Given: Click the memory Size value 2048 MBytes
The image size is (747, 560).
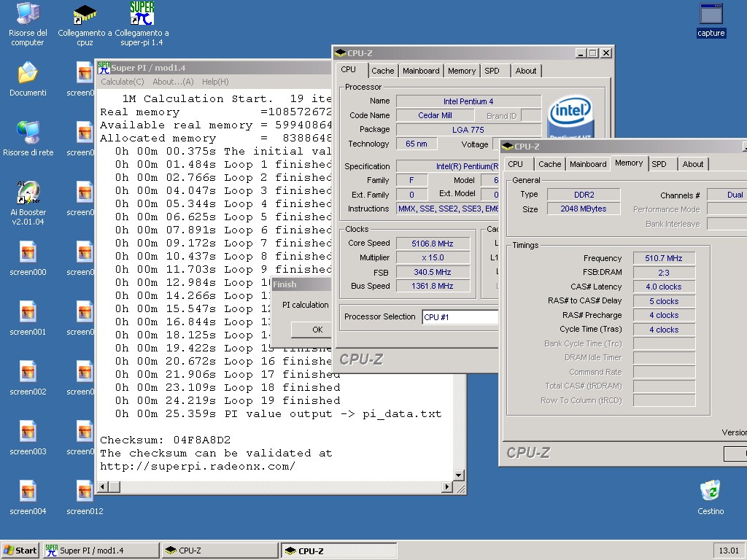Looking at the screenshot, I should coord(584,209).
